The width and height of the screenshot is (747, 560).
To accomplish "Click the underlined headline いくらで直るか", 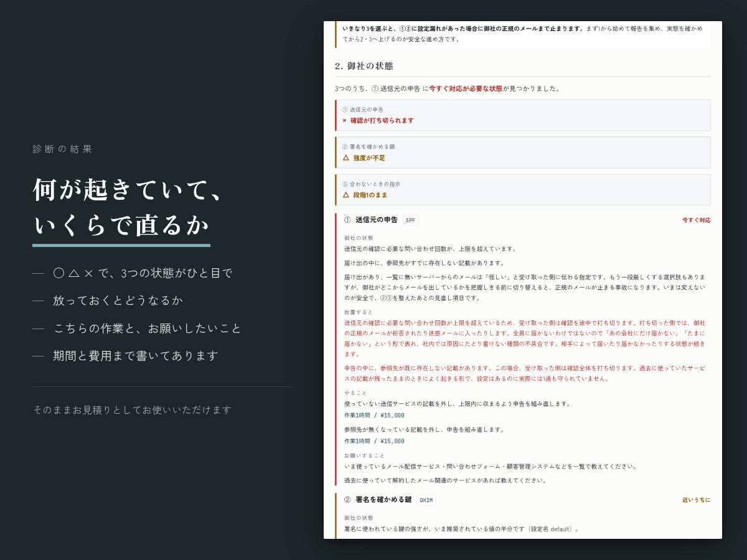I will tap(121, 226).
